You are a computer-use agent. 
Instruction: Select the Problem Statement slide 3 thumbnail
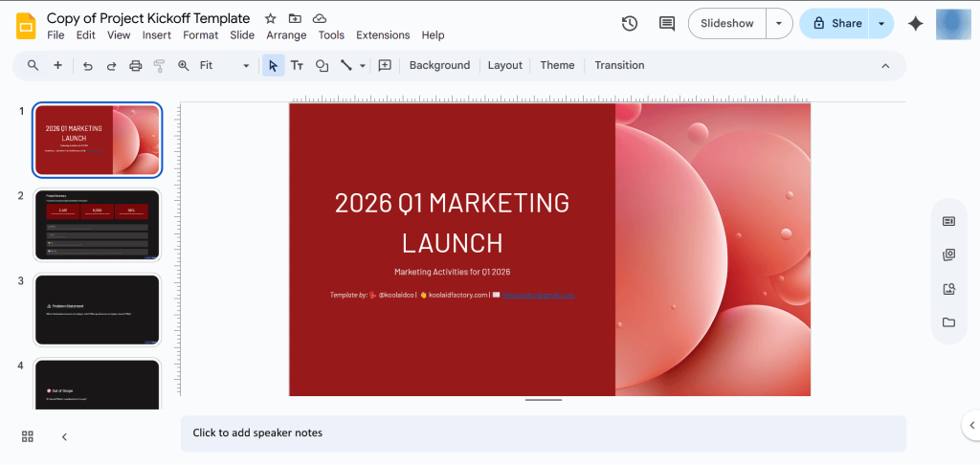coord(98,309)
